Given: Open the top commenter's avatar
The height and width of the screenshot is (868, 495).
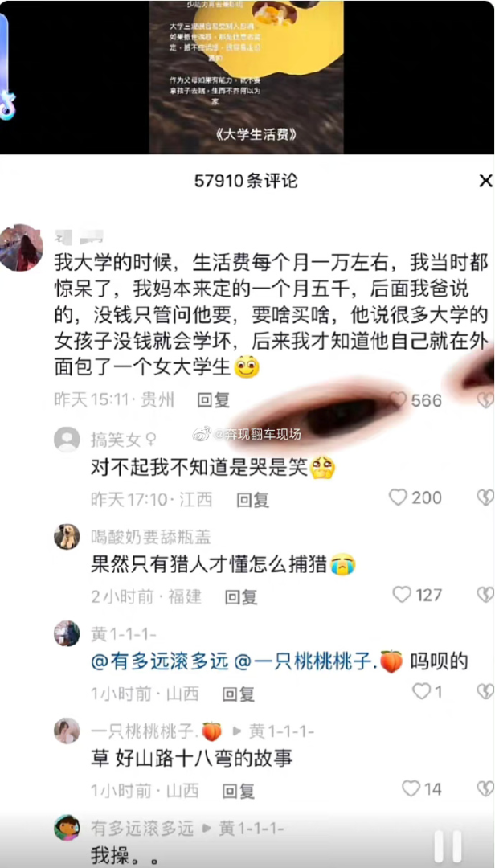Looking at the screenshot, I should pos(21,248).
